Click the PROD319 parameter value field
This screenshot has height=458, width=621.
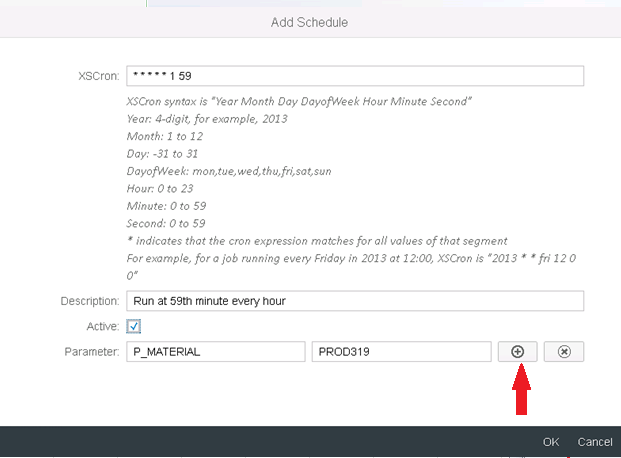(401, 351)
